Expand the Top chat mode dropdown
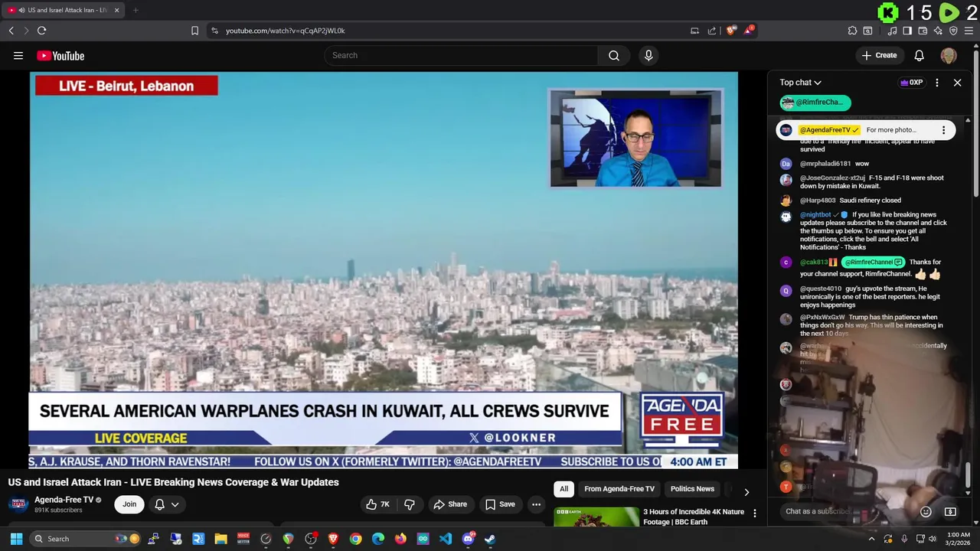 click(x=800, y=83)
